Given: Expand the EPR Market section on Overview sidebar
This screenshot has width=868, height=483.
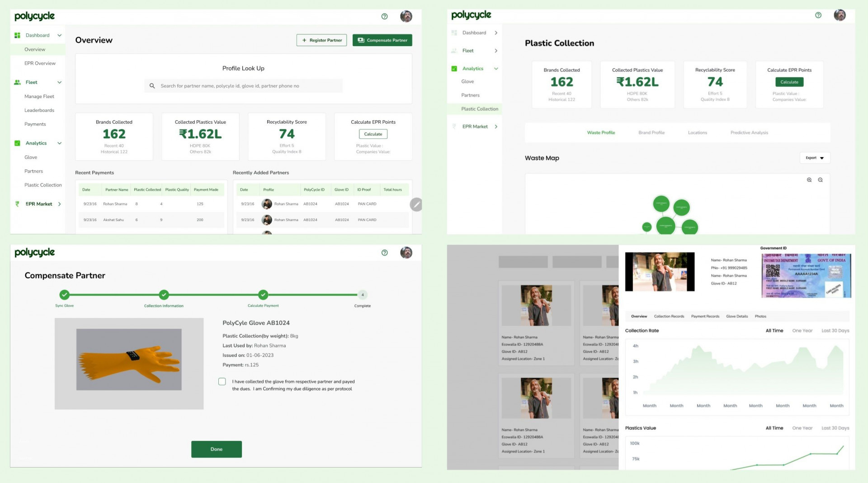Looking at the screenshot, I should (x=59, y=204).
